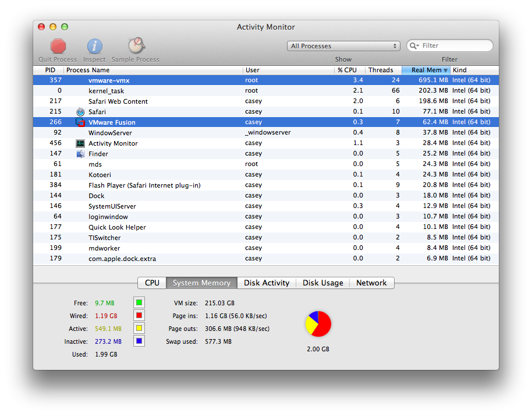Select the Flash Player plug-in row

266,185
